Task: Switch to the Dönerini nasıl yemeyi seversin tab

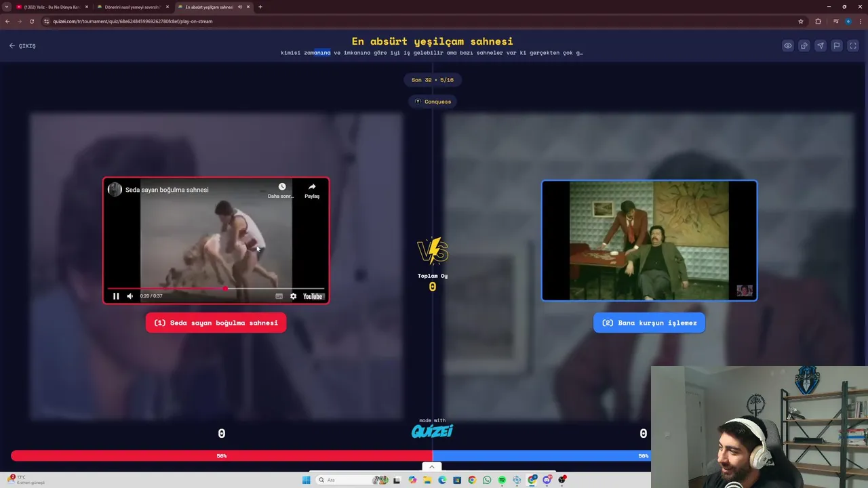Action: (132, 7)
